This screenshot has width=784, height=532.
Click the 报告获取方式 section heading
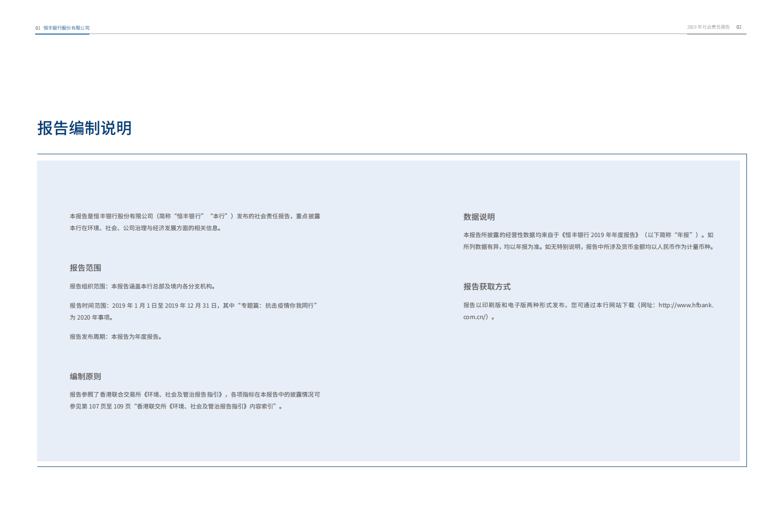pyautogui.click(x=487, y=286)
